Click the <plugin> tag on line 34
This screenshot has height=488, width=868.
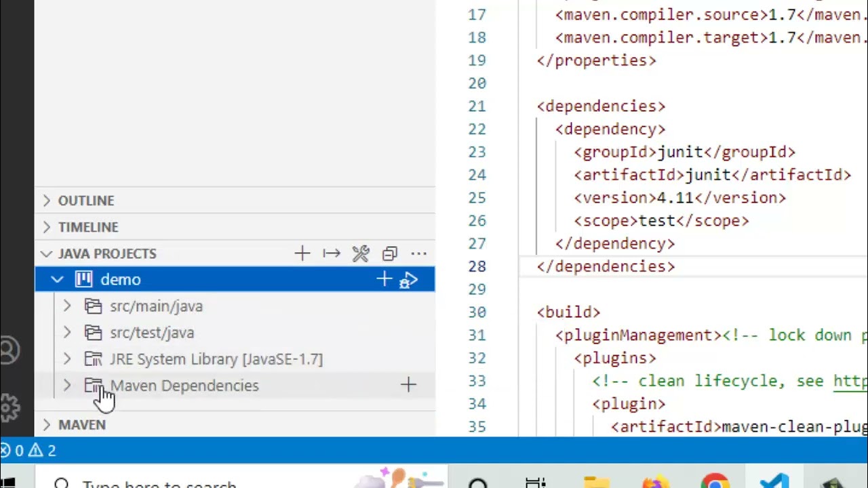click(x=629, y=404)
